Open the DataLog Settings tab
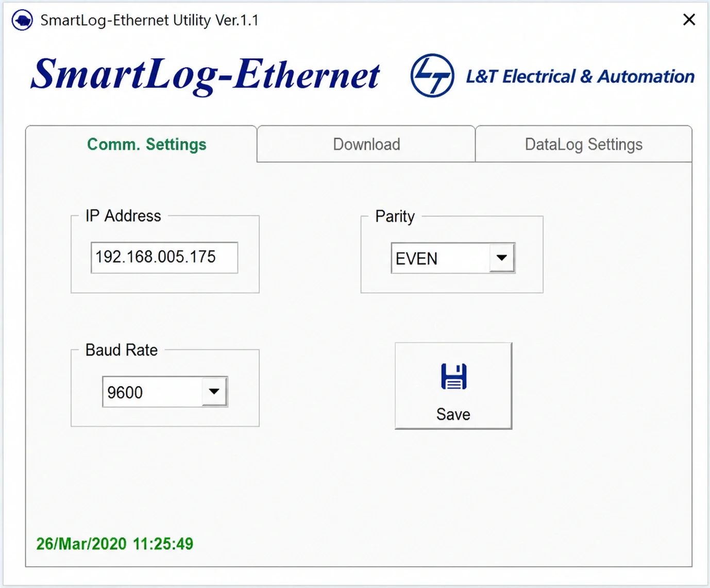Image resolution: width=710 pixels, height=588 pixels. coord(583,144)
